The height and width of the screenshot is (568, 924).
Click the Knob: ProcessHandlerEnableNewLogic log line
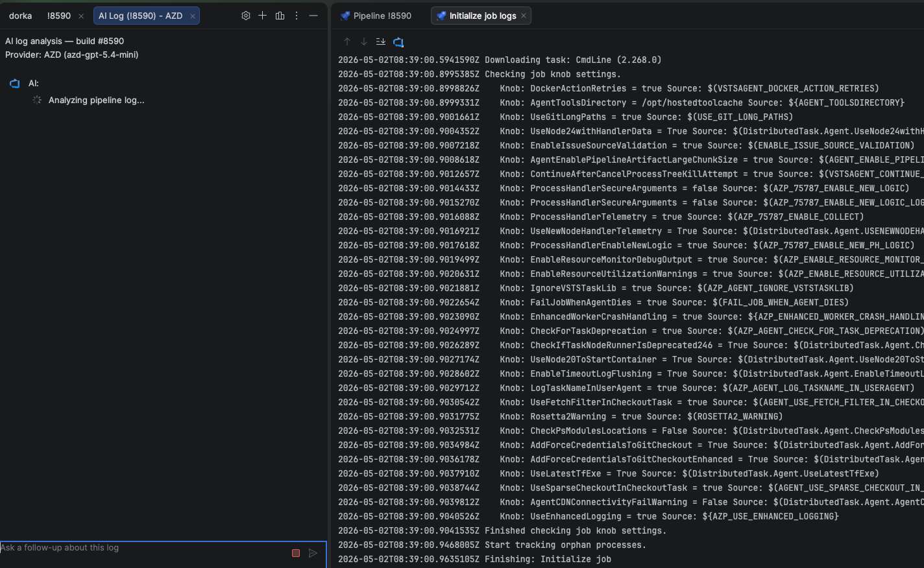(x=626, y=245)
